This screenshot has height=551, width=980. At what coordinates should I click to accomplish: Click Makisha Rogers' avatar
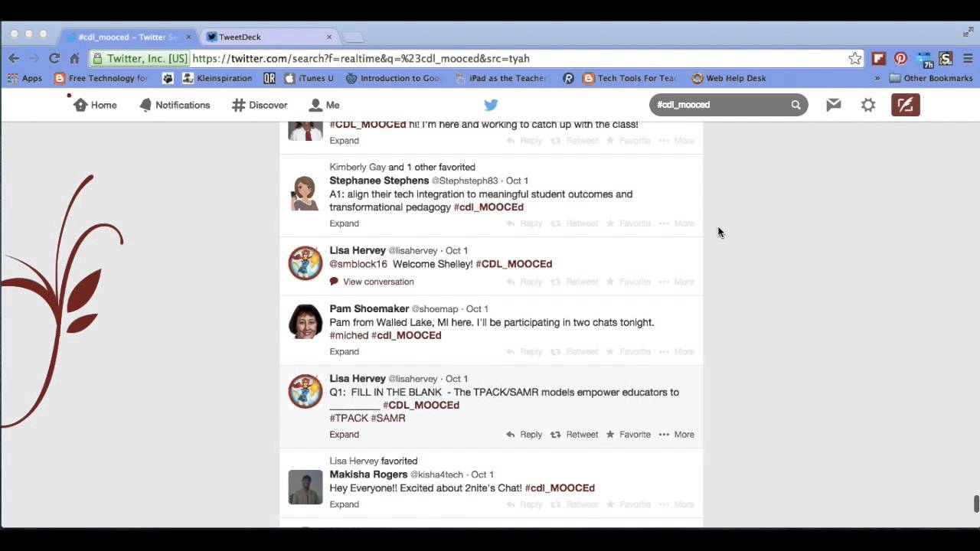(305, 487)
